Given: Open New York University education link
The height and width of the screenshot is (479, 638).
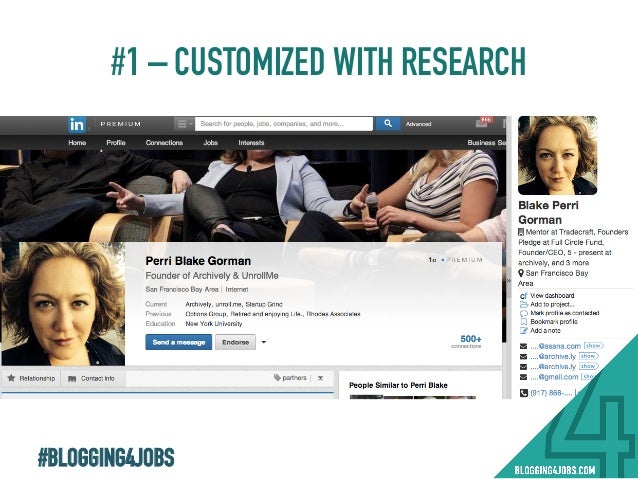Looking at the screenshot, I should tap(214, 324).
